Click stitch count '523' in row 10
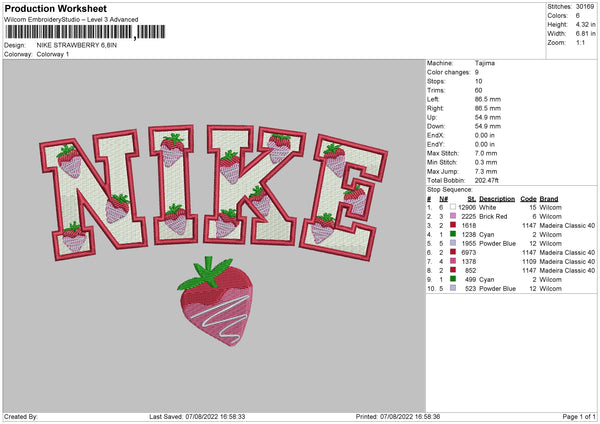Image resolution: width=600 pixels, height=424 pixels. (x=470, y=289)
